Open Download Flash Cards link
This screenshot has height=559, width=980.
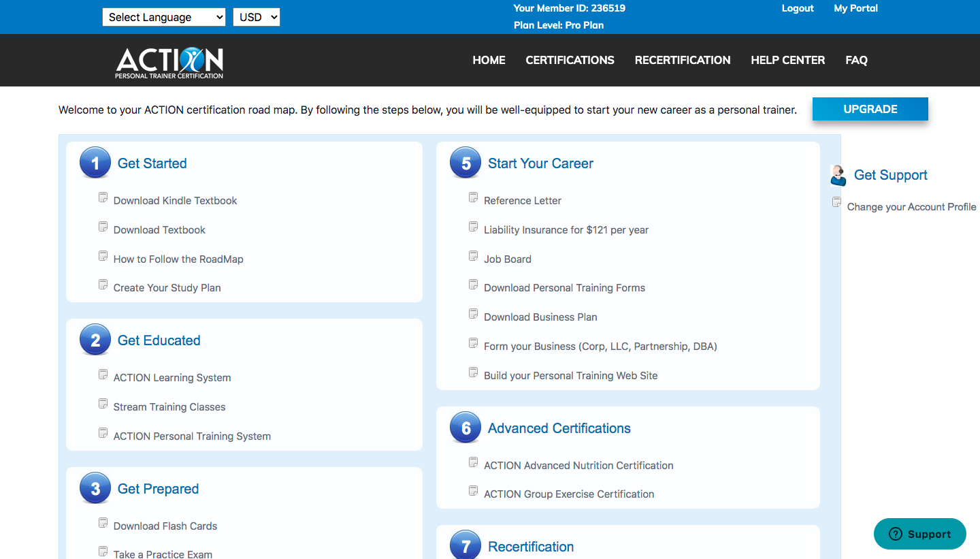click(x=165, y=526)
